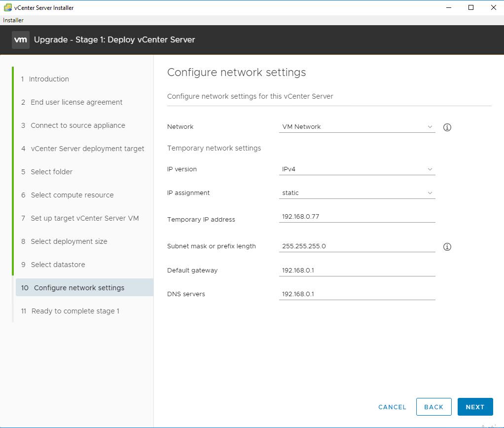Click the info icon beside Network dropdown

pos(447,127)
